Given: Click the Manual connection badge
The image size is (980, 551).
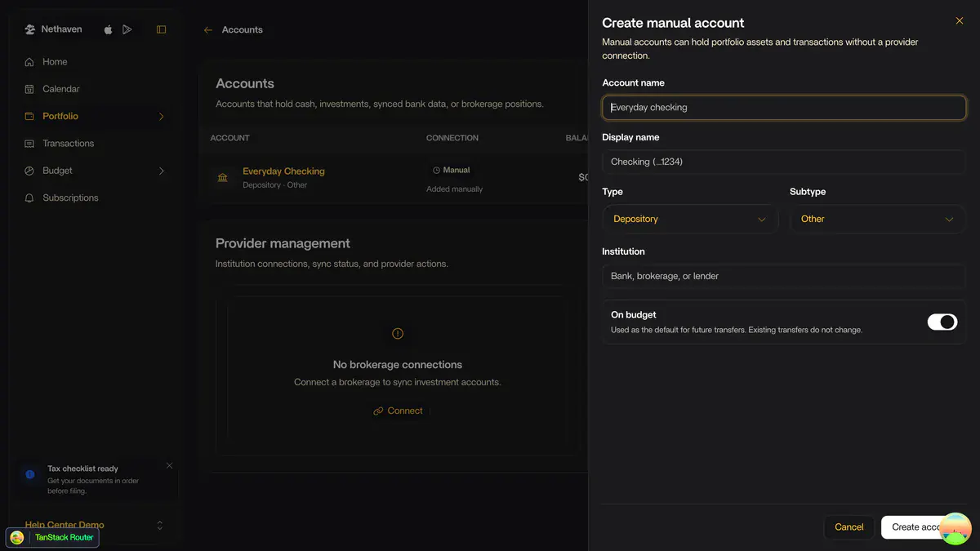Looking at the screenshot, I should coord(452,171).
